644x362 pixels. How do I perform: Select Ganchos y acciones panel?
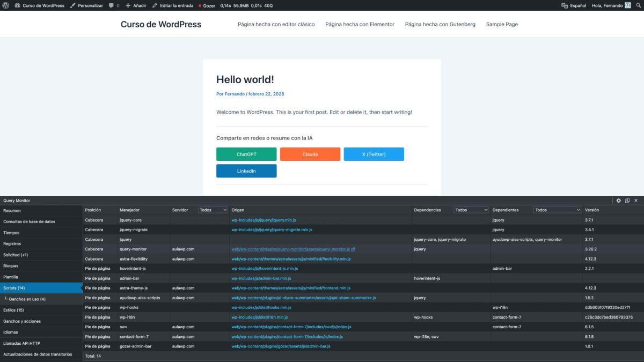tap(41, 321)
